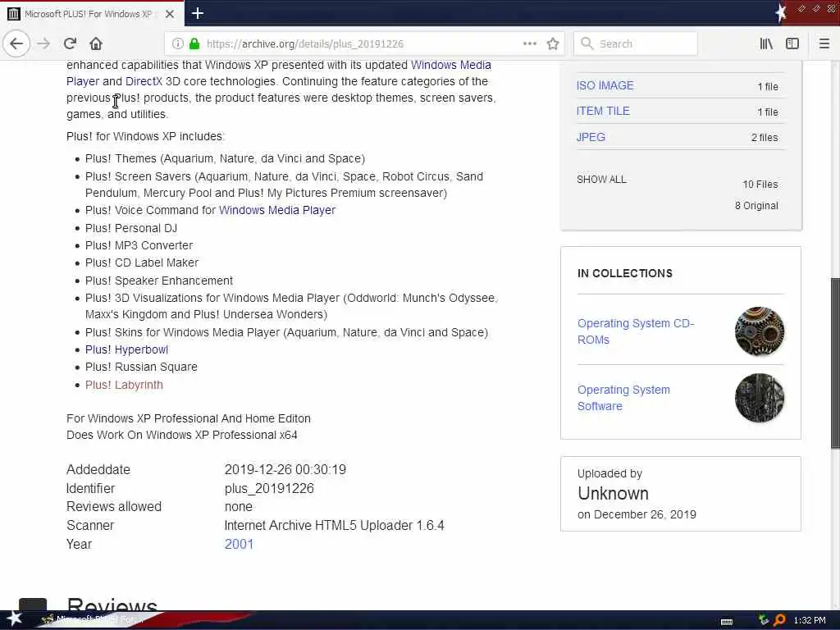Click the Unknown uploader name

click(613, 493)
